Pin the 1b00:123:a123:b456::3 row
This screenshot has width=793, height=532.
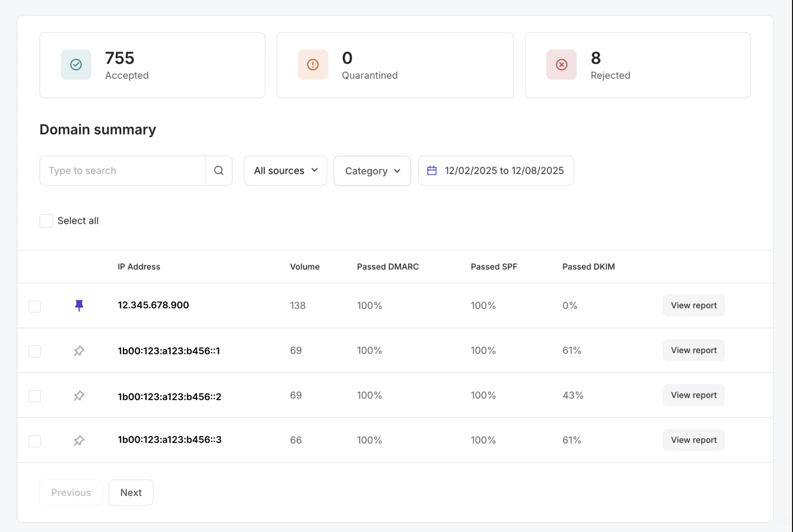pos(79,440)
